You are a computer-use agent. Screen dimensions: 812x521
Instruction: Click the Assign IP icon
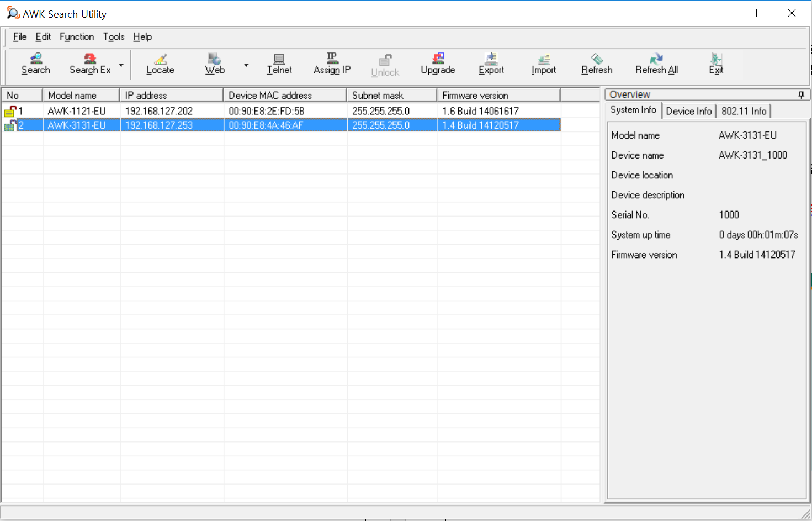coord(332,64)
